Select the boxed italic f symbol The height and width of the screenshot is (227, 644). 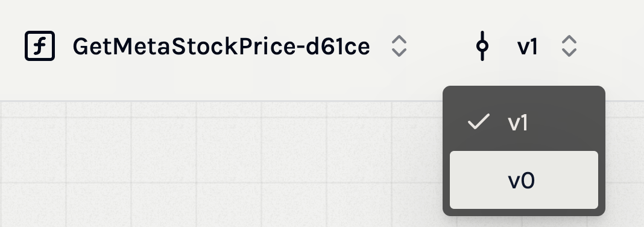click(x=40, y=46)
